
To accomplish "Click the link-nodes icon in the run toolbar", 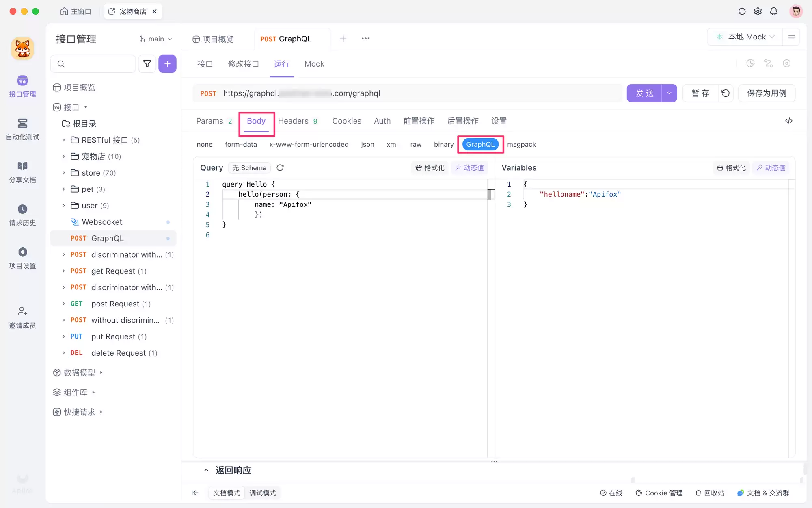I will [x=769, y=63].
